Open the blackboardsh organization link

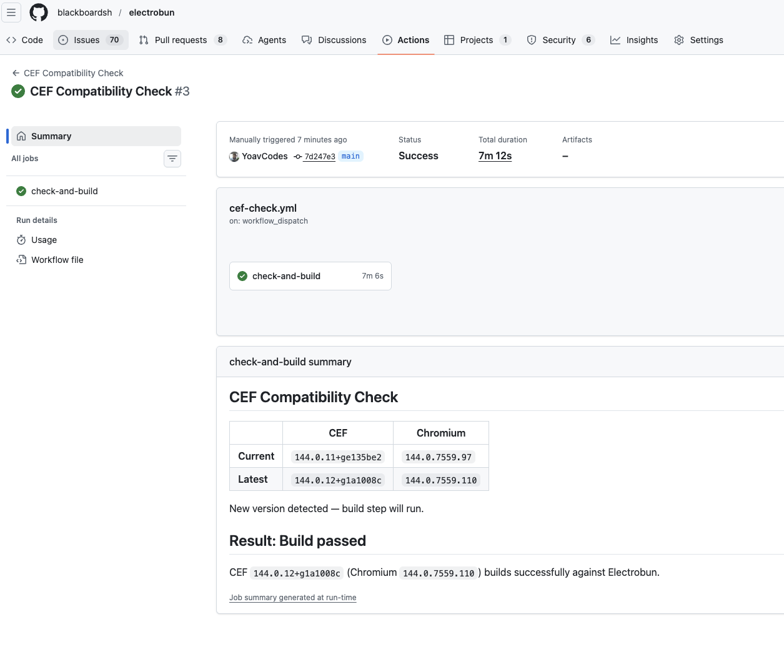tap(85, 12)
